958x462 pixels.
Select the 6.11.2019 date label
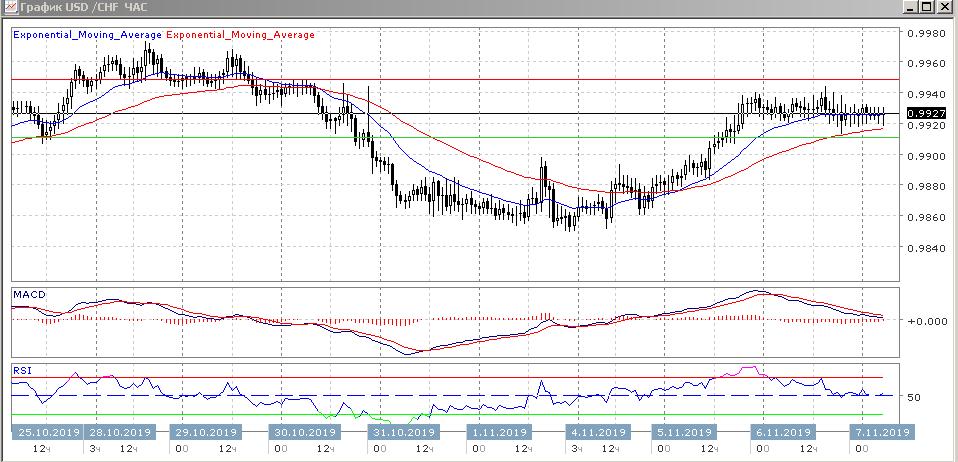point(781,433)
